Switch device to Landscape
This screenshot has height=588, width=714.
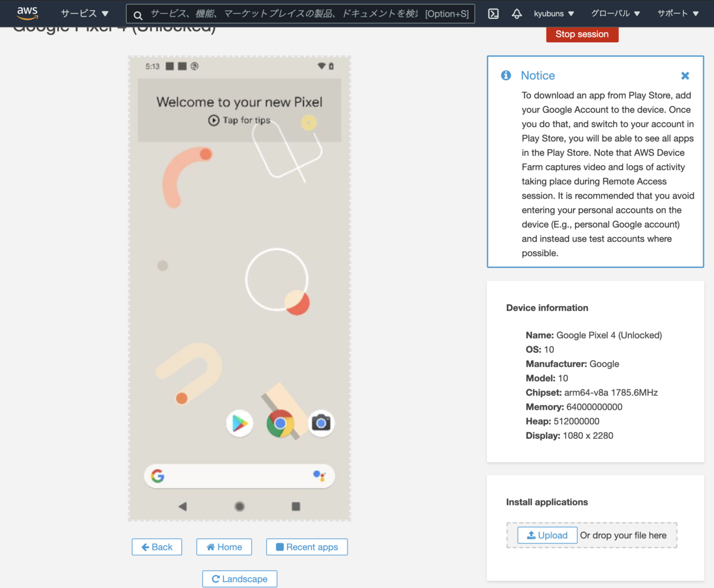pyautogui.click(x=239, y=578)
